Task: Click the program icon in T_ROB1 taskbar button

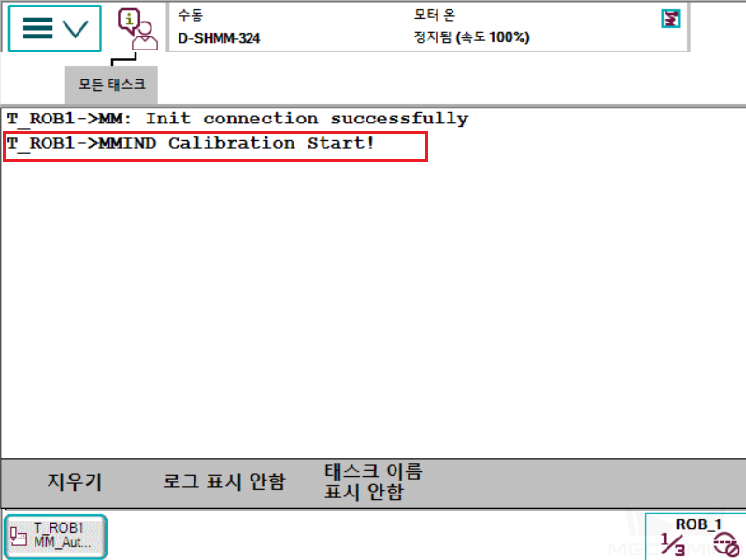Action: (x=19, y=537)
